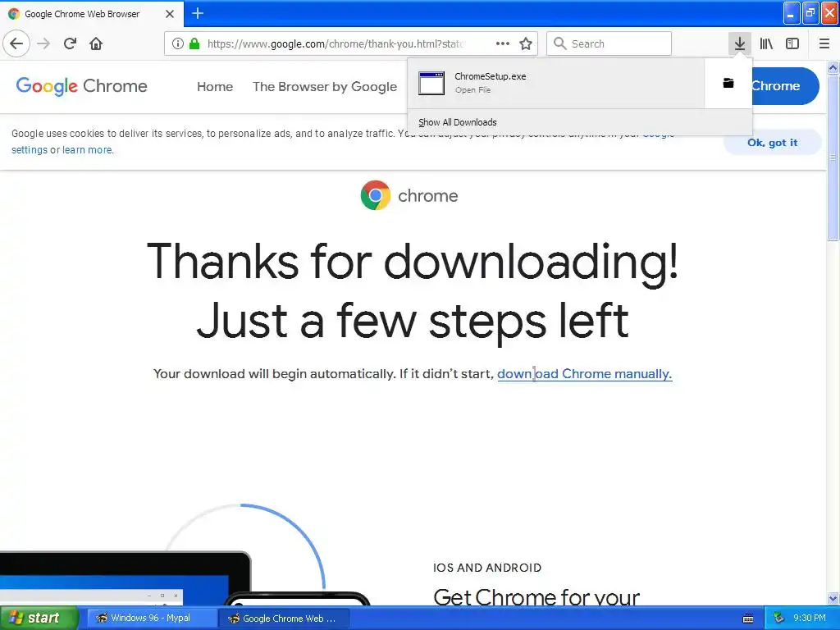Viewport: 840px width, 630px height.
Task: Toggle the sidebar view
Action: click(792, 43)
